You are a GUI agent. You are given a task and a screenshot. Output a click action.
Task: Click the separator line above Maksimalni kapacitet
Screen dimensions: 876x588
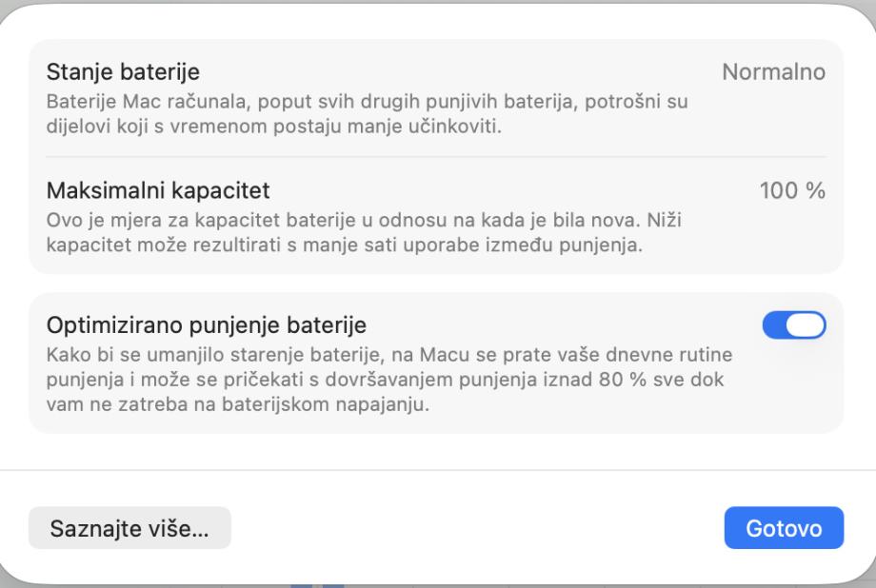coord(436,157)
